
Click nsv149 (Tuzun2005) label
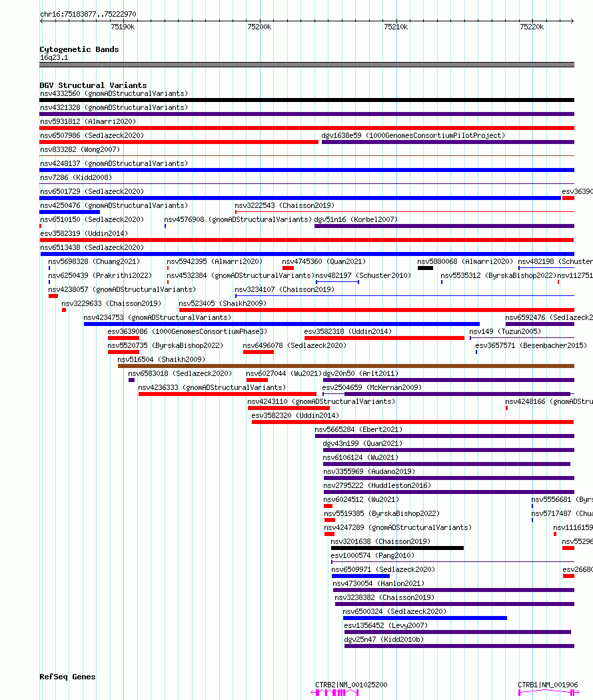point(505,332)
